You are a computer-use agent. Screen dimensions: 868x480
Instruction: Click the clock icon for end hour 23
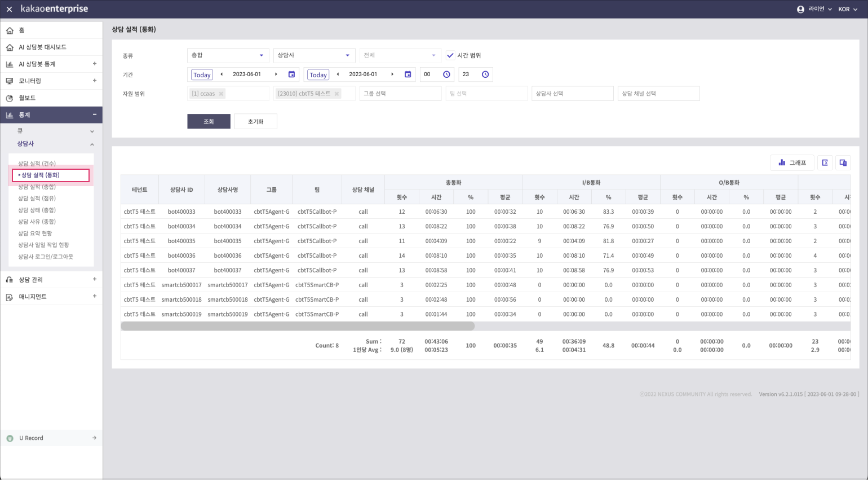tap(485, 74)
